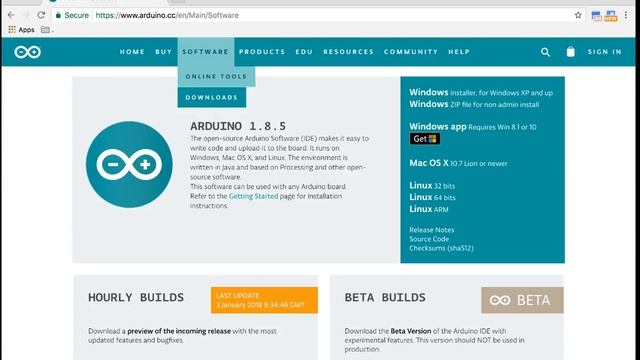
Task: Open the RESOURCES nav menu
Action: (x=349, y=52)
